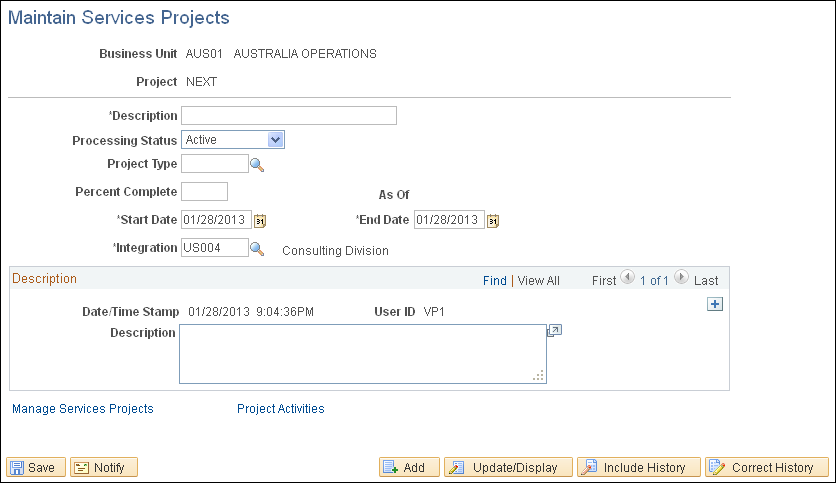The height and width of the screenshot is (483, 836).
Task: Open the Manage Services Projects link
Action: [83, 409]
